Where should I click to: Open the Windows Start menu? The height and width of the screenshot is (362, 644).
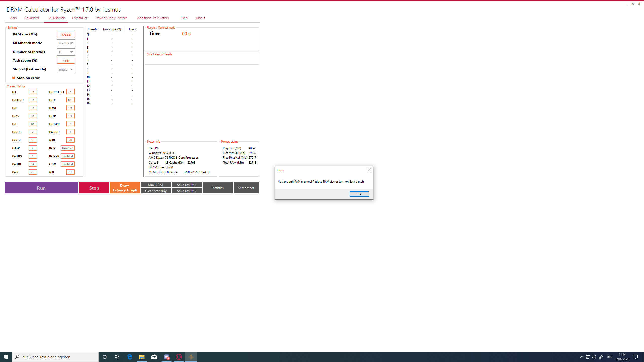click(6, 357)
